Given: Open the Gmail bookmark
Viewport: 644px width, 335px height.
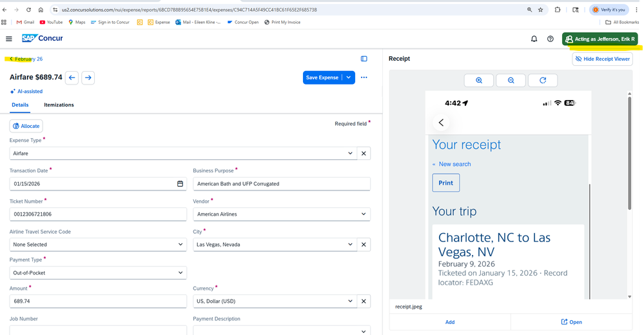Looking at the screenshot, I should click(25, 22).
